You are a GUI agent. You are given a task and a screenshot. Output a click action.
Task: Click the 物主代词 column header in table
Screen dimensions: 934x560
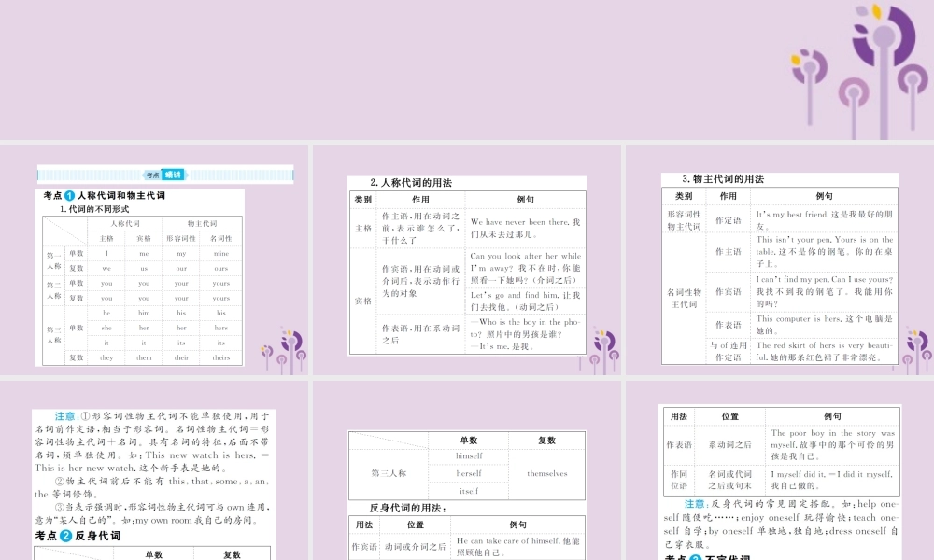pyautogui.click(x=202, y=223)
